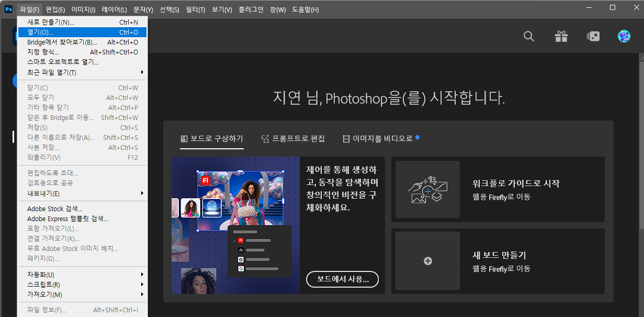This screenshot has width=644, height=317.
Task: Click 저장(S) menu entry
Action: [82, 127]
